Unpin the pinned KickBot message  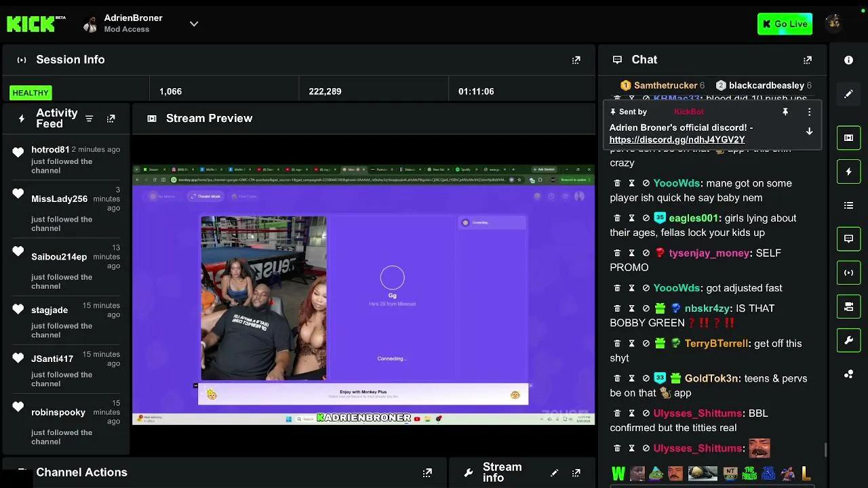[x=785, y=112]
